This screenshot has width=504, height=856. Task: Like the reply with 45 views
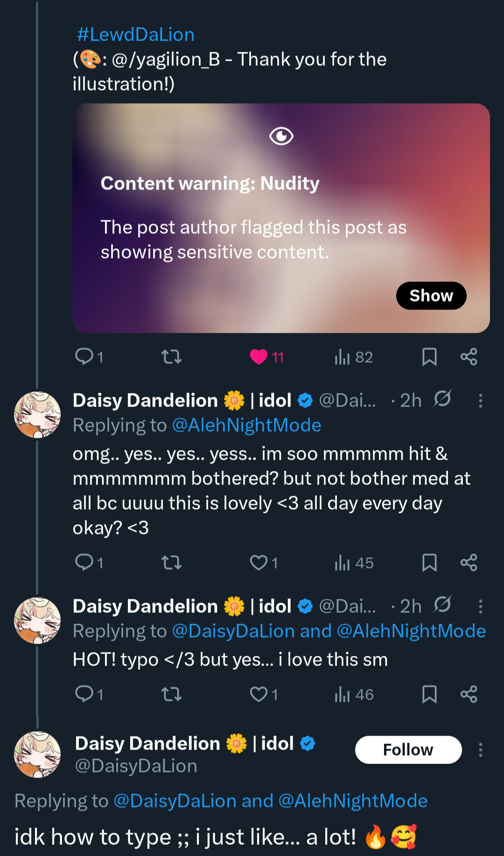coord(259,562)
